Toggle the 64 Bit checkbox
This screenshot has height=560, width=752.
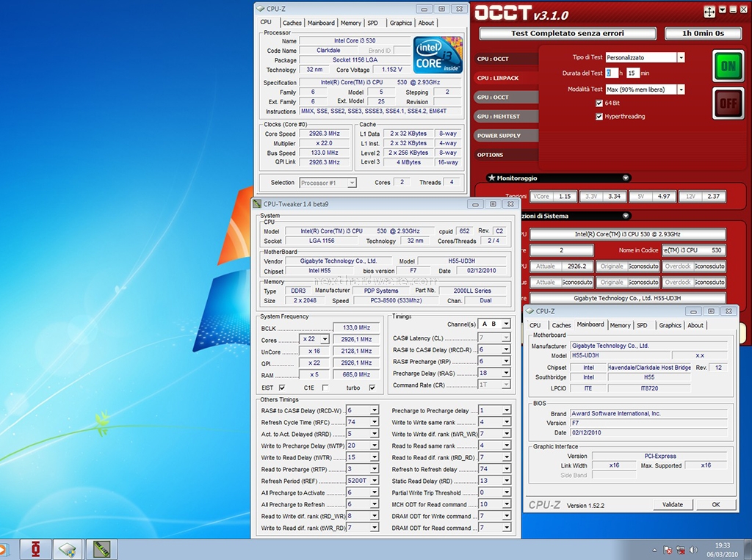click(x=599, y=103)
